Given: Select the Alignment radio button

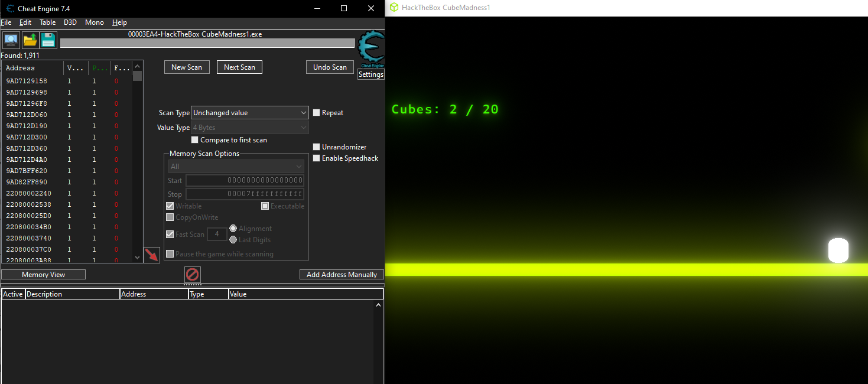Looking at the screenshot, I should coord(233,229).
